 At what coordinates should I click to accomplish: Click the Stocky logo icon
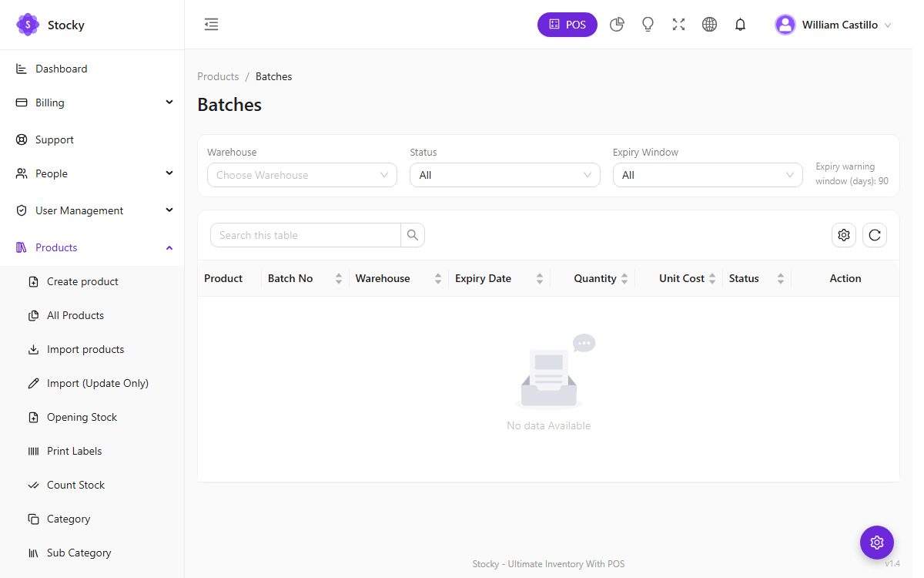tap(28, 25)
